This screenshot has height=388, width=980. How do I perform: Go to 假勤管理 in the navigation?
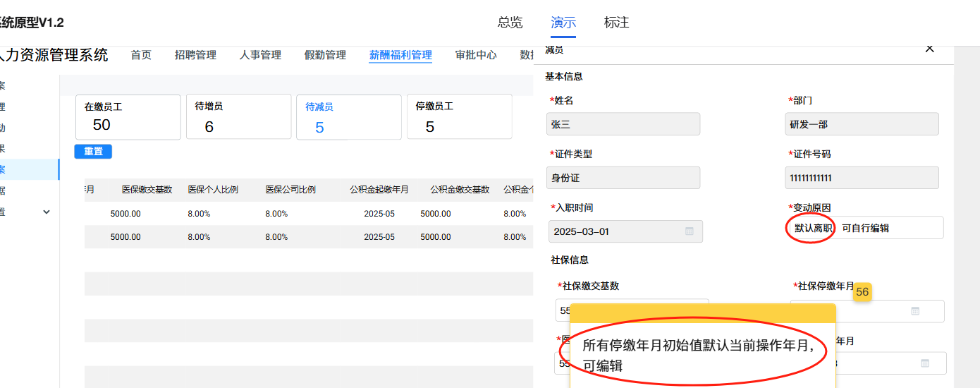click(x=325, y=55)
